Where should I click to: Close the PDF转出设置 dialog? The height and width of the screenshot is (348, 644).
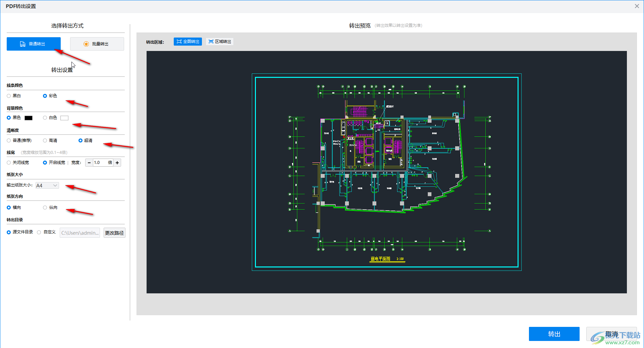point(637,6)
